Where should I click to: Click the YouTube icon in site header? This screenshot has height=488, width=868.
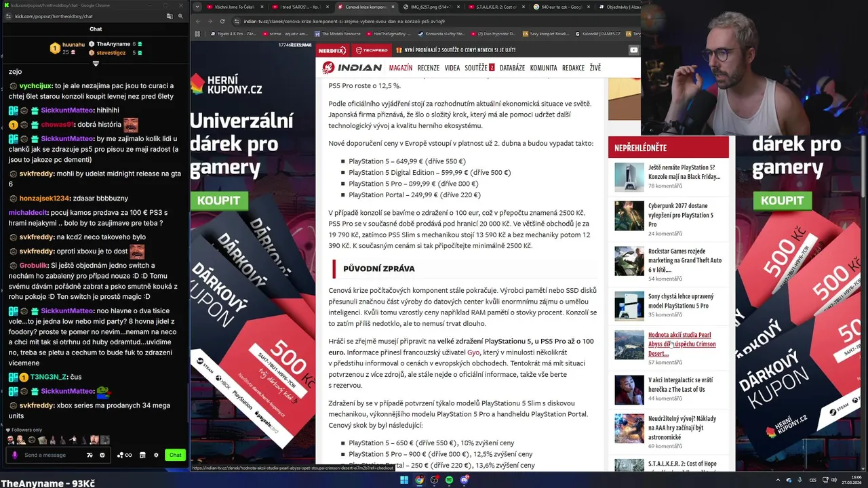pos(633,49)
